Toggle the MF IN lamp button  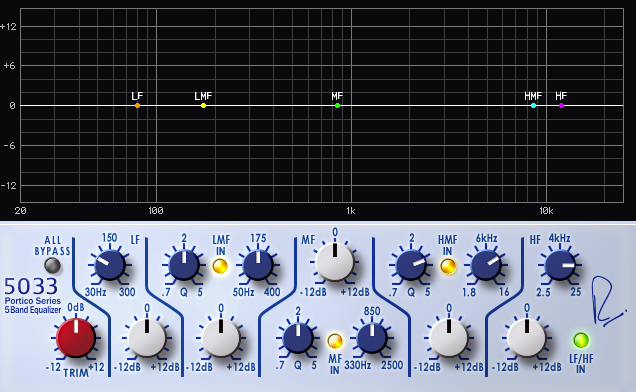point(335,341)
